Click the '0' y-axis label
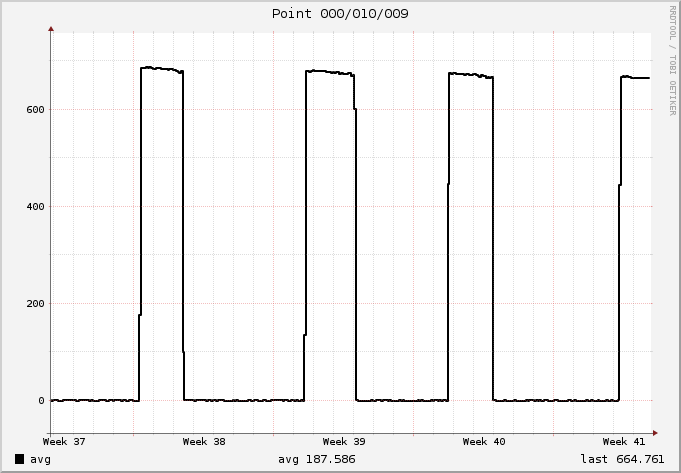Viewport: 681px width, 473px height. pos(41,401)
